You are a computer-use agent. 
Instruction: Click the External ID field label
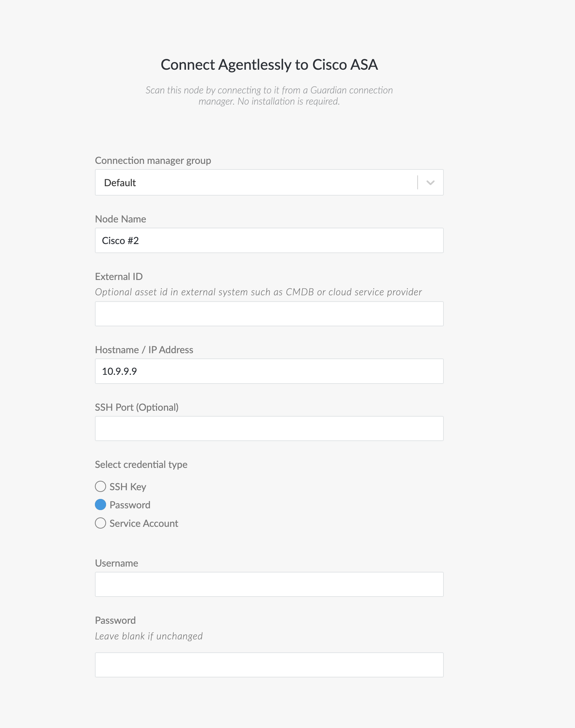(x=119, y=276)
